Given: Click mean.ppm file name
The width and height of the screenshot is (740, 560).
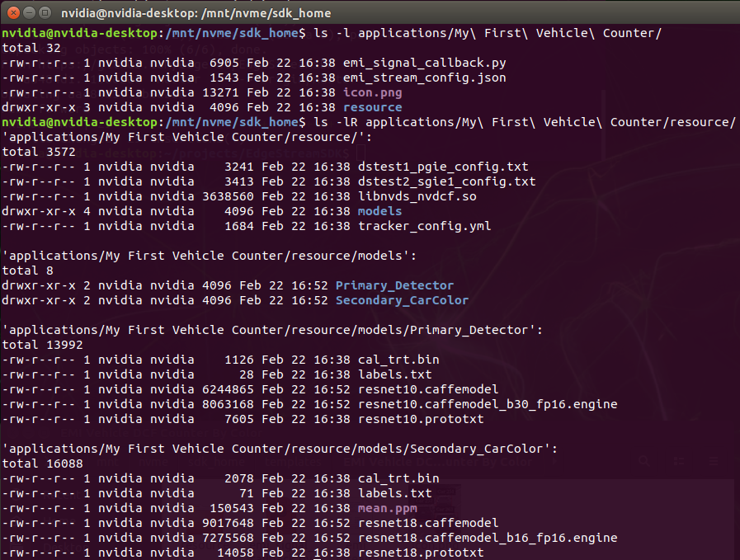Looking at the screenshot, I should tap(388, 508).
